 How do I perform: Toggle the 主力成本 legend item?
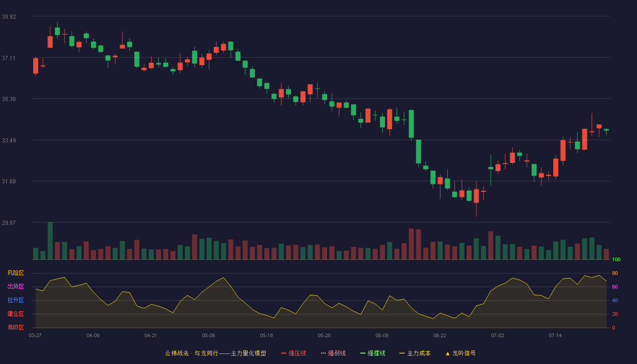pyautogui.click(x=415, y=353)
